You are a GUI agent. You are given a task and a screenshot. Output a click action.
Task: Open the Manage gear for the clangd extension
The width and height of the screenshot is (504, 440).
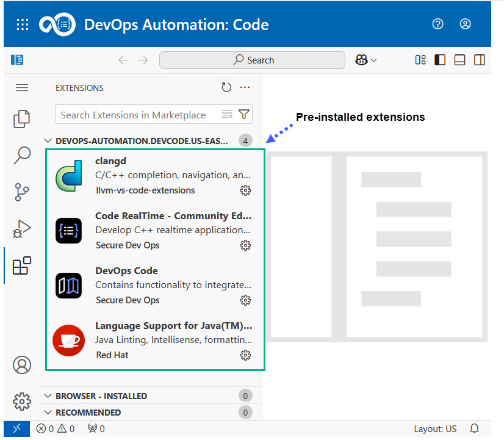point(245,190)
